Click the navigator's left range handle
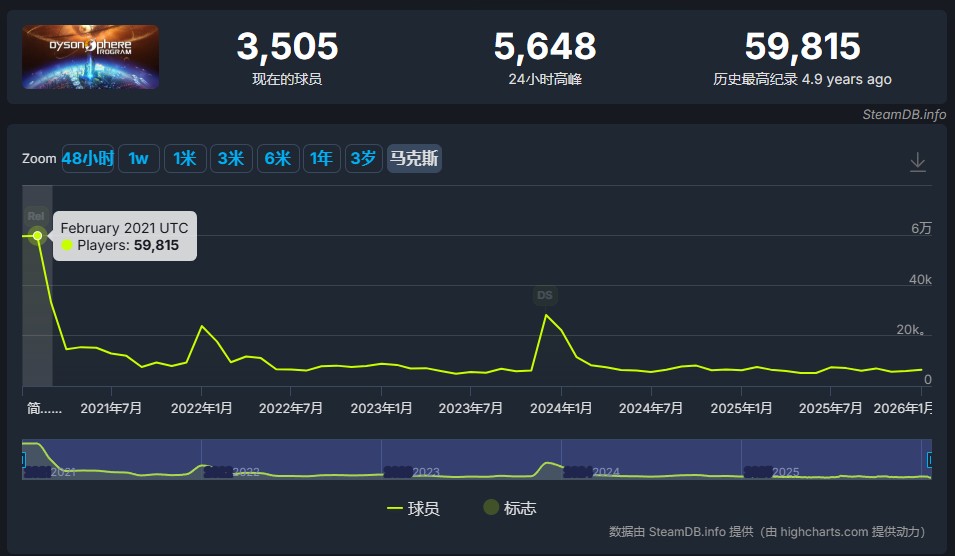The image size is (955, 556). [22, 459]
